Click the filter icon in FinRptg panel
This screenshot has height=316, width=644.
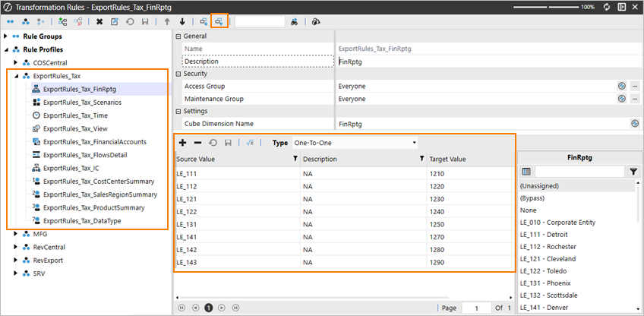tap(633, 172)
